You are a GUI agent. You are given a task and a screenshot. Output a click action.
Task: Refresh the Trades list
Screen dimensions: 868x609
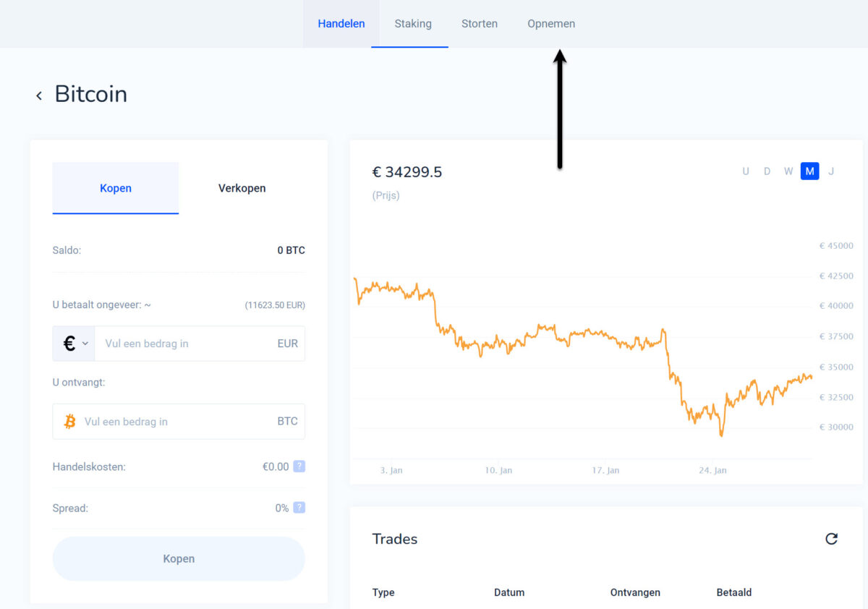pyautogui.click(x=832, y=539)
